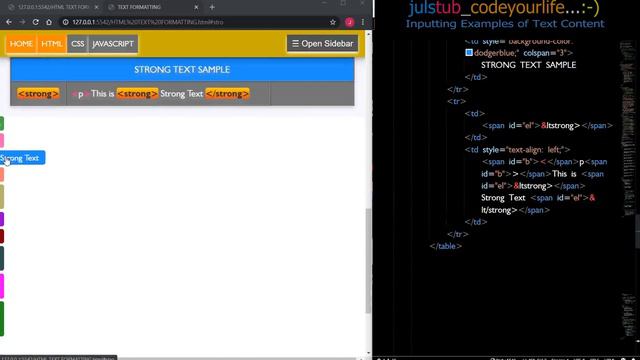Image resolution: width=640 pixels, height=360 pixels.
Task: Open the browser home page
Action: pos(49,22)
